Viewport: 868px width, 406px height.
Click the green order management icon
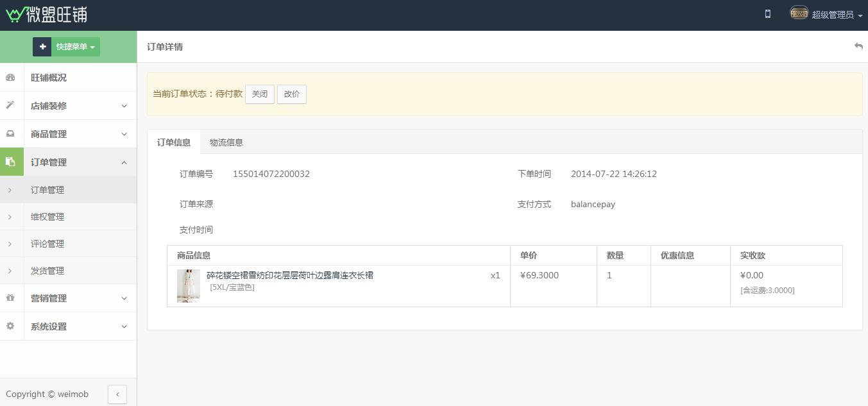pyautogui.click(x=11, y=162)
